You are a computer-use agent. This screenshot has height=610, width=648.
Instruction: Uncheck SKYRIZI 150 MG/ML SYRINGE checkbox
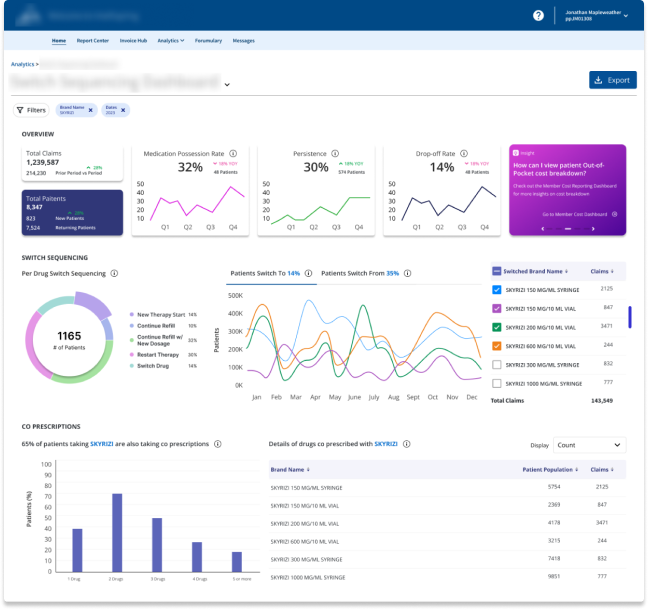click(497, 290)
